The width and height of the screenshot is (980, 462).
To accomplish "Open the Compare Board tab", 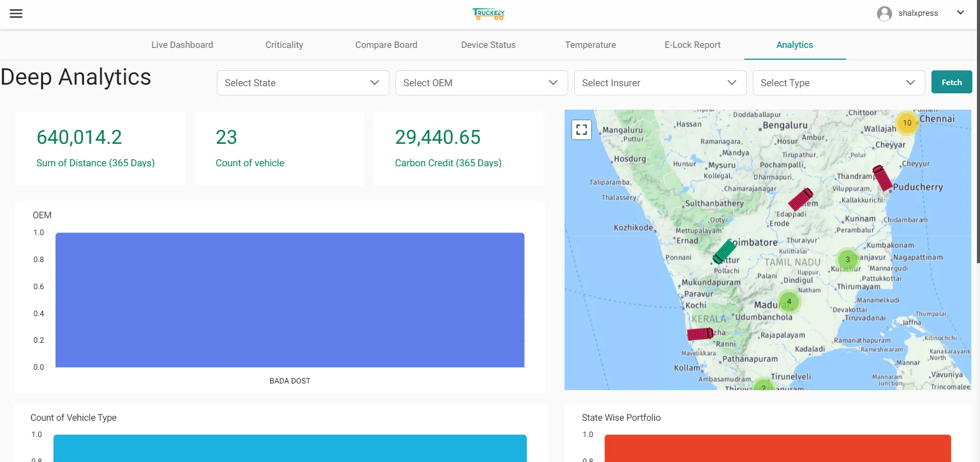I will [x=386, y=45].
